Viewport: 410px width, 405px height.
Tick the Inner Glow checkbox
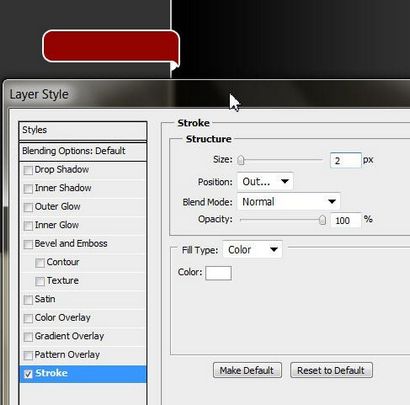click(28, 226)
